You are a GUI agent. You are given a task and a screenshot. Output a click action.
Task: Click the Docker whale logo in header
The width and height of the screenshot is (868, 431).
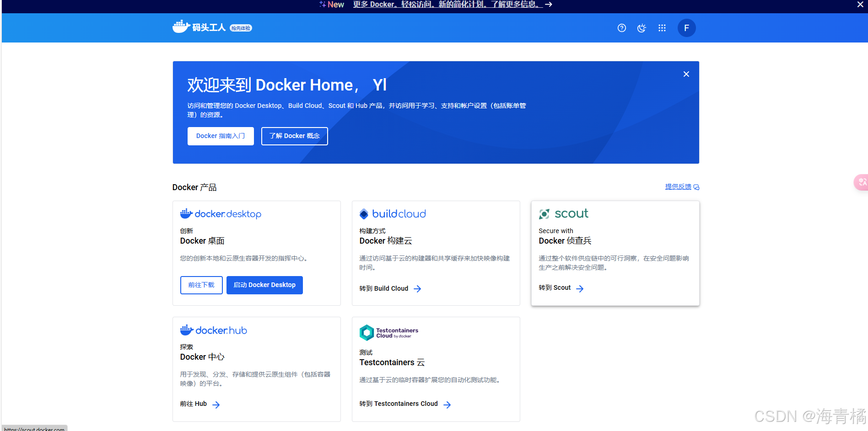point(181,27)
